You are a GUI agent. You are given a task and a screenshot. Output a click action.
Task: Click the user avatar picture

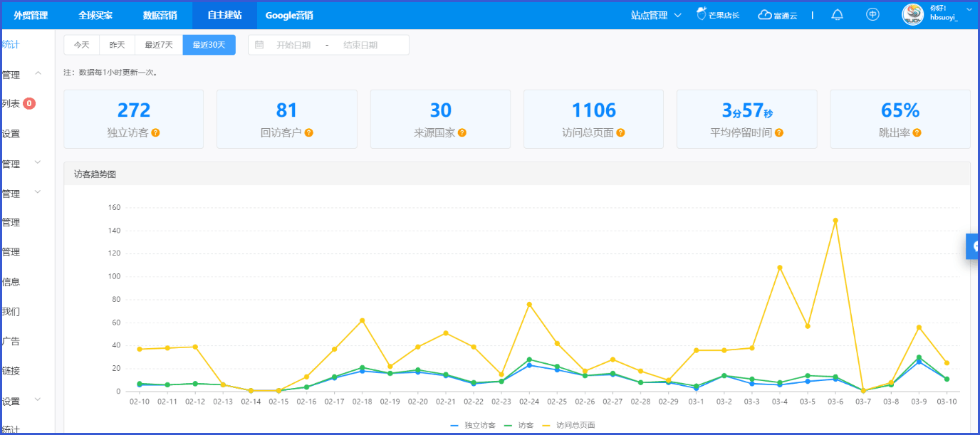click(913, 14)
